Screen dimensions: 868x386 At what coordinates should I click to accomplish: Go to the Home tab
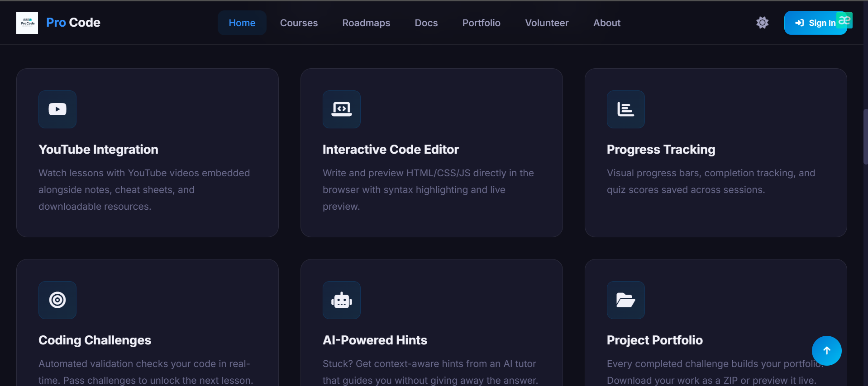pyautogui.click(x=242, y=23)
